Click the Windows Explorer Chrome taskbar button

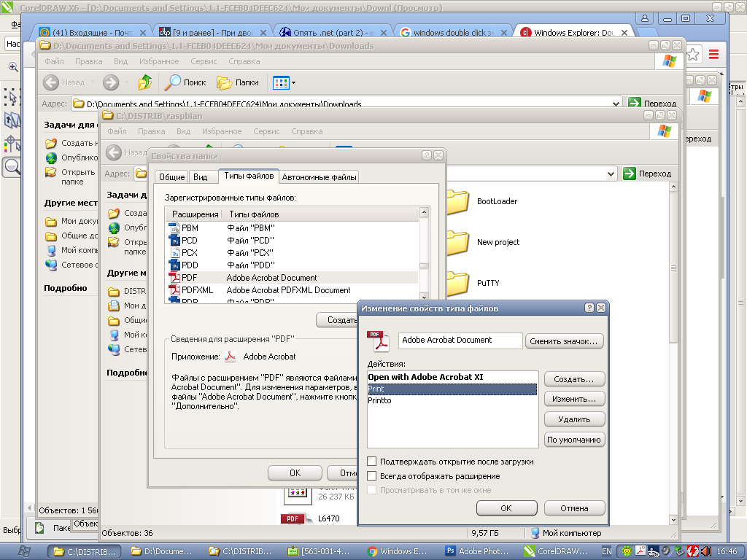[399, 551]
